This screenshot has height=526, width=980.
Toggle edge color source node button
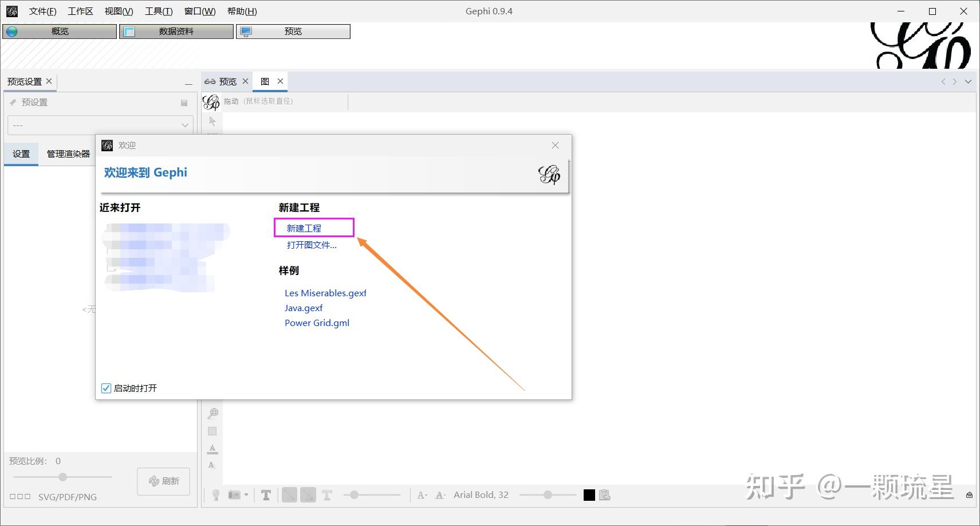click(308, 495)
